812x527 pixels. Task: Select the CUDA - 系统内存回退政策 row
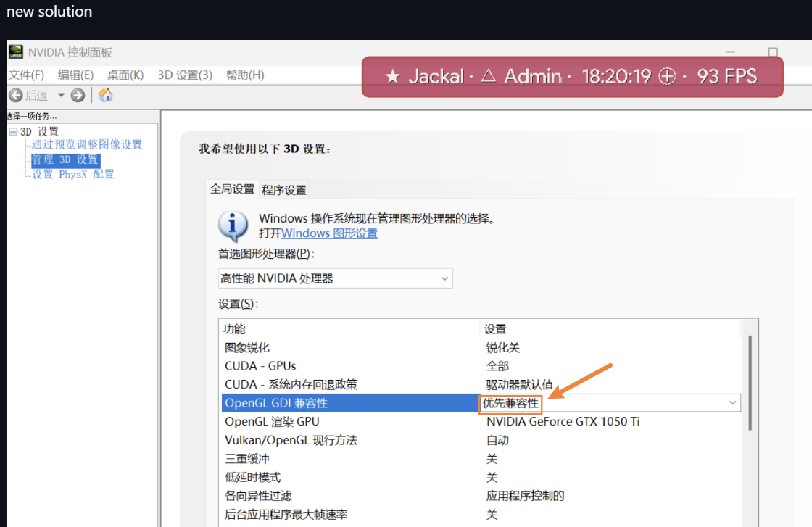[480, 385]
